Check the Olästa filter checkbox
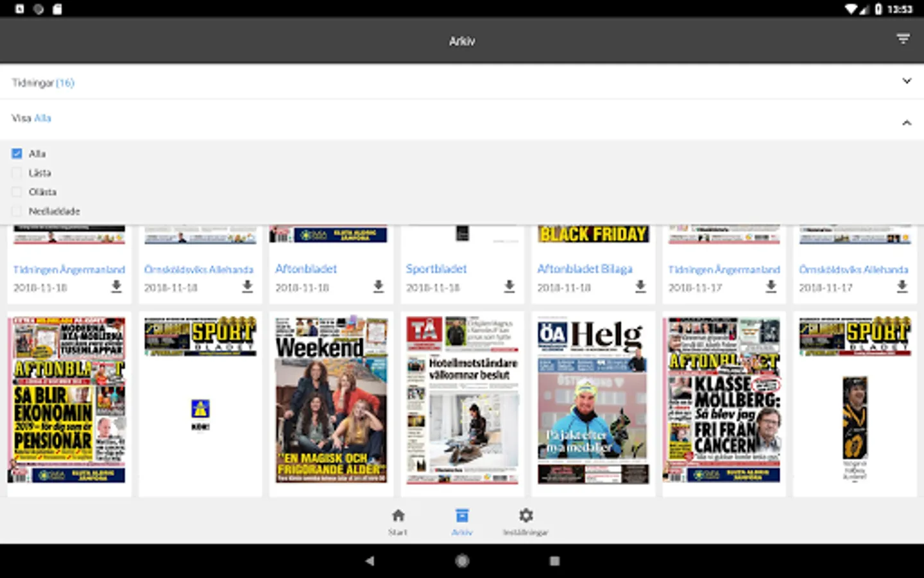 [17, 191]
